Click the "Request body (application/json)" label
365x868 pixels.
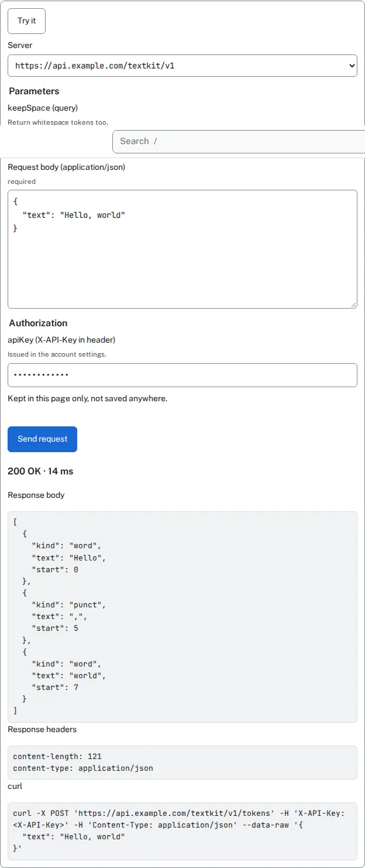[x=66, y=167]
